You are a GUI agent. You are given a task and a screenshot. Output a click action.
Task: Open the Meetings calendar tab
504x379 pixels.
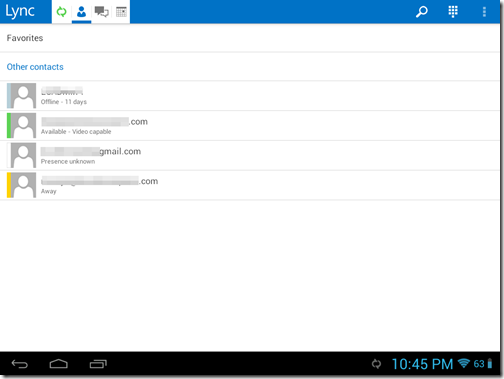coord(121,12)
